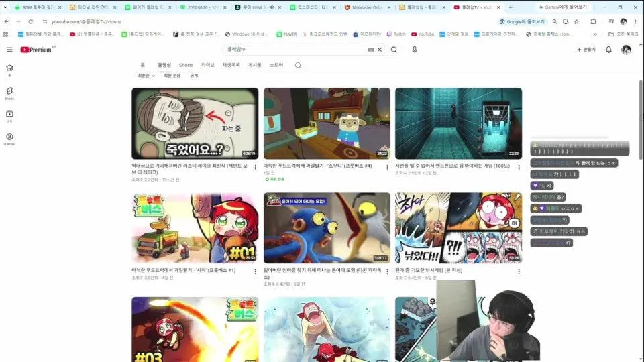Click the page vertical scrollbar
644x362 pixels.
point(641,120)
